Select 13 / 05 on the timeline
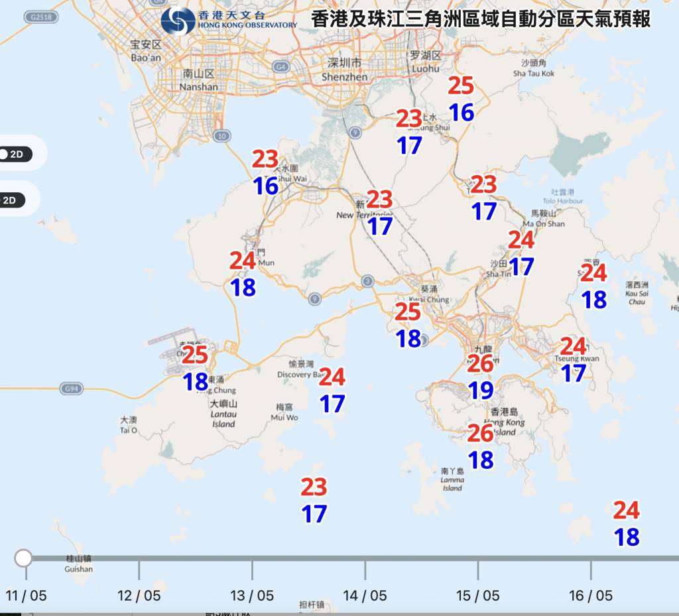The width and height of the screenshot is (679, 616). click(252, 595)
